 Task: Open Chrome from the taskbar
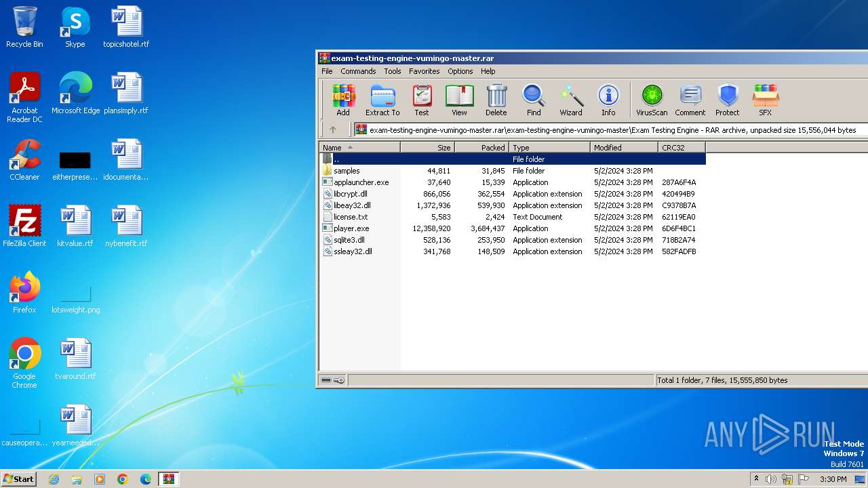(x=123, y=479)
